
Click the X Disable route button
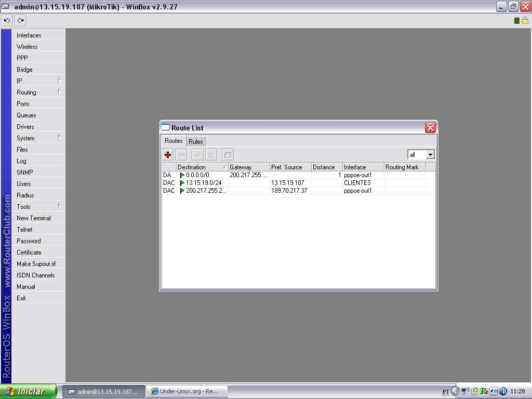[211, 155]
